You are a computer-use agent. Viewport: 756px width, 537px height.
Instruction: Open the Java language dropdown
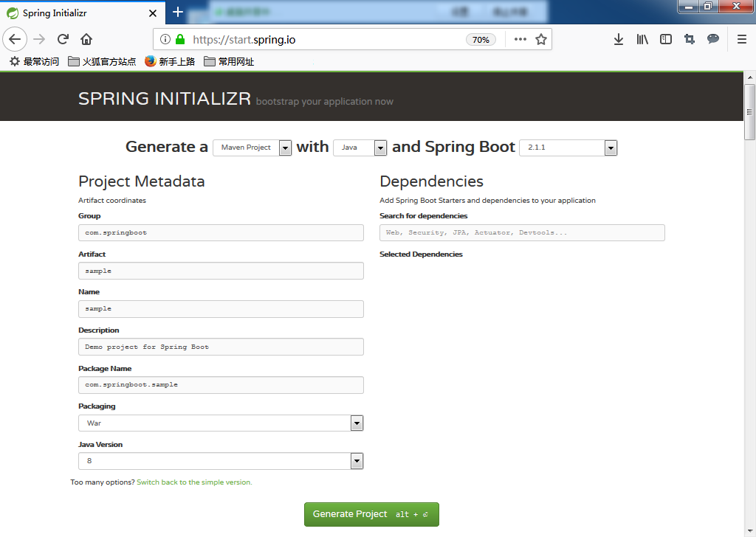[x=360, y=148]
